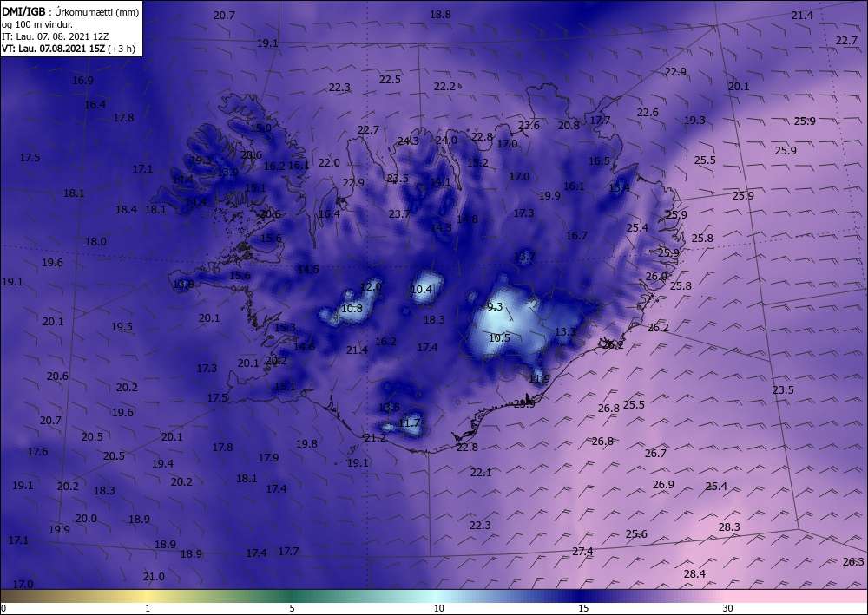Click the map value 11.7
Image resolution: width=868 pixels, height=615 pixels.
[x=410, y=423]
